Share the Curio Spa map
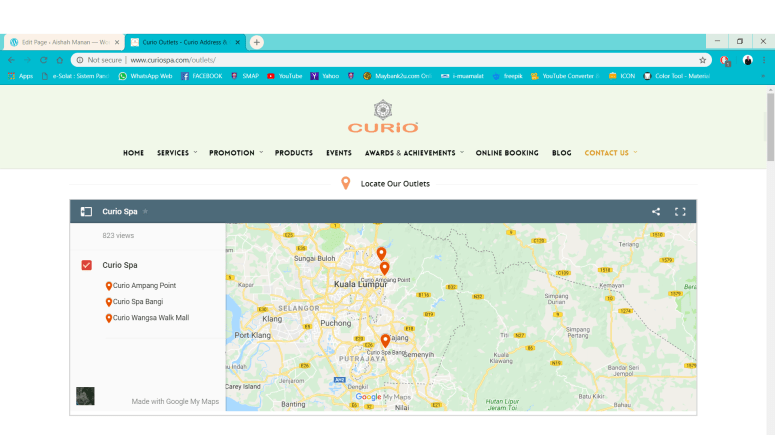The width and height of the screenshot is (775, 435). 656,212
